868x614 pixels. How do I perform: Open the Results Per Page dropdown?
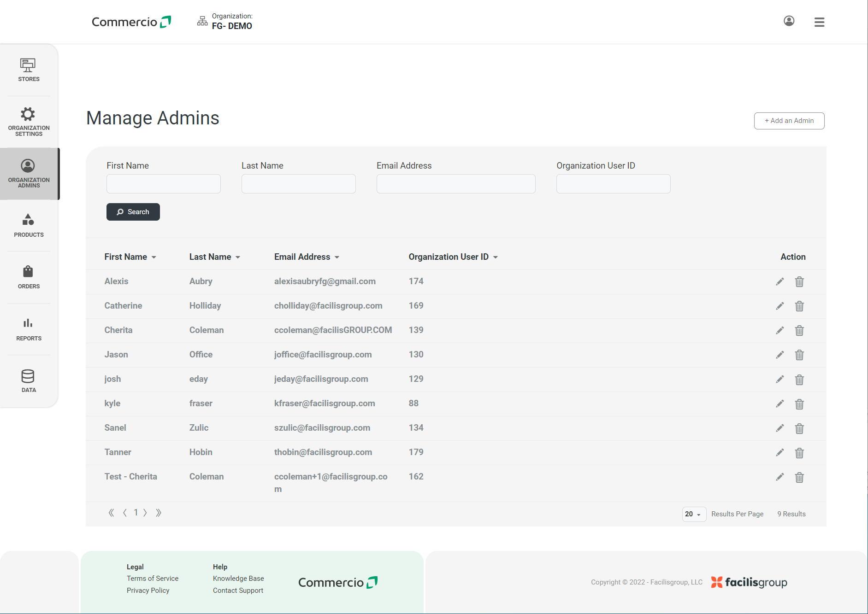(x=694, y=514)
